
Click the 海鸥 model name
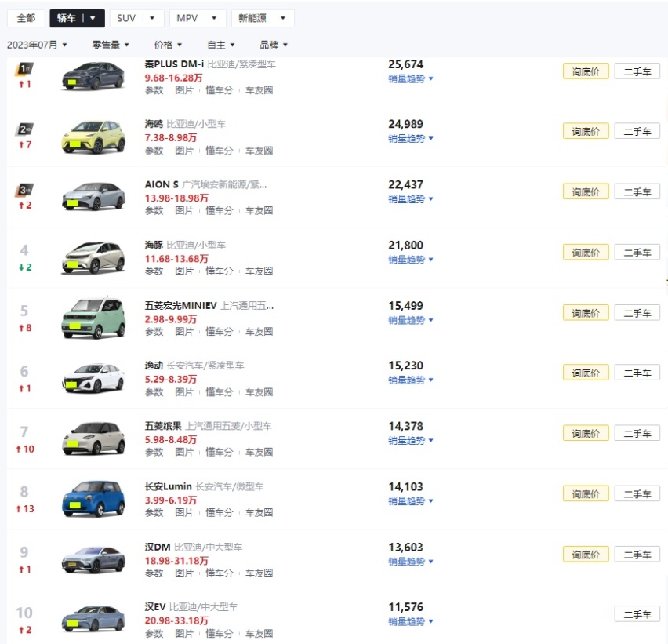[154, 124]
